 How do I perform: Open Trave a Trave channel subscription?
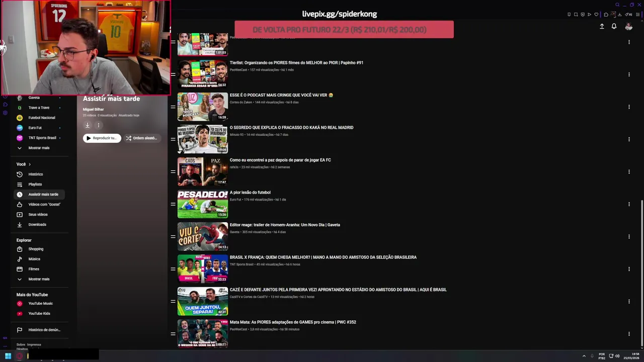39,108
